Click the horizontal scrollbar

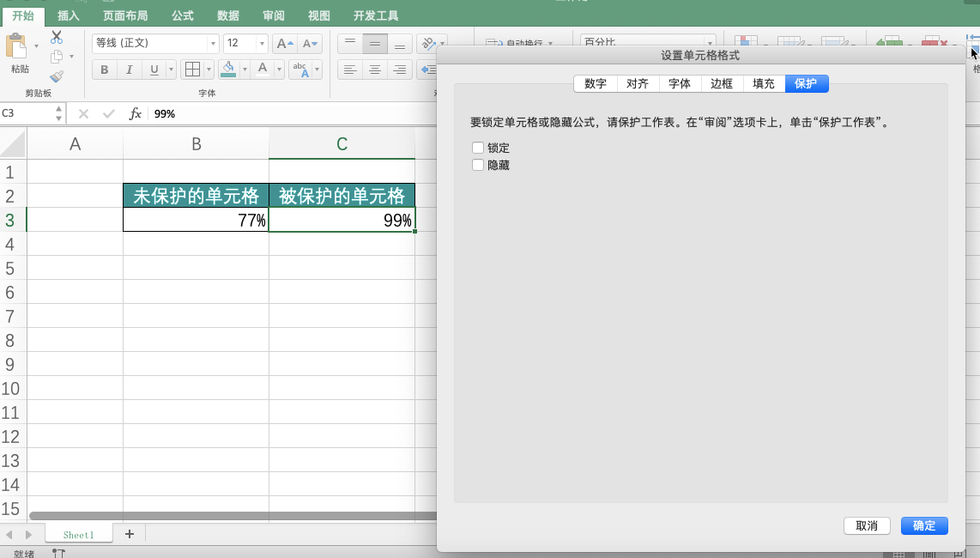point(233,516)
